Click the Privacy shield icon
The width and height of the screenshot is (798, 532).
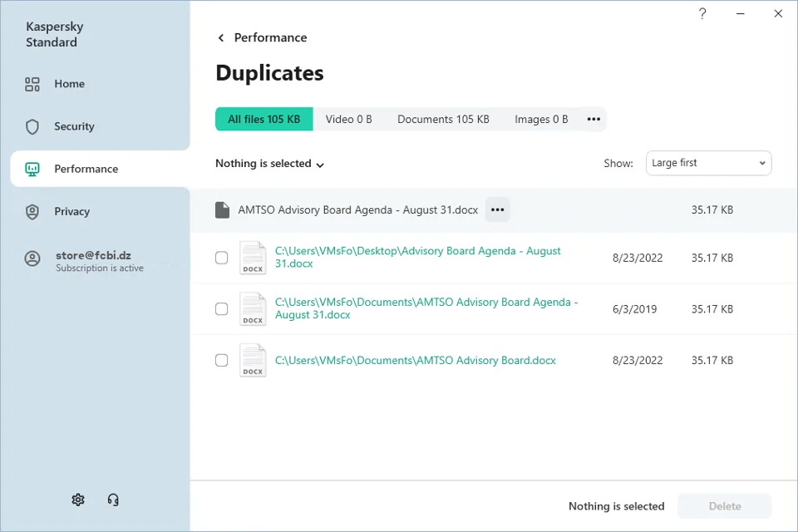click(x=32, y=211)
